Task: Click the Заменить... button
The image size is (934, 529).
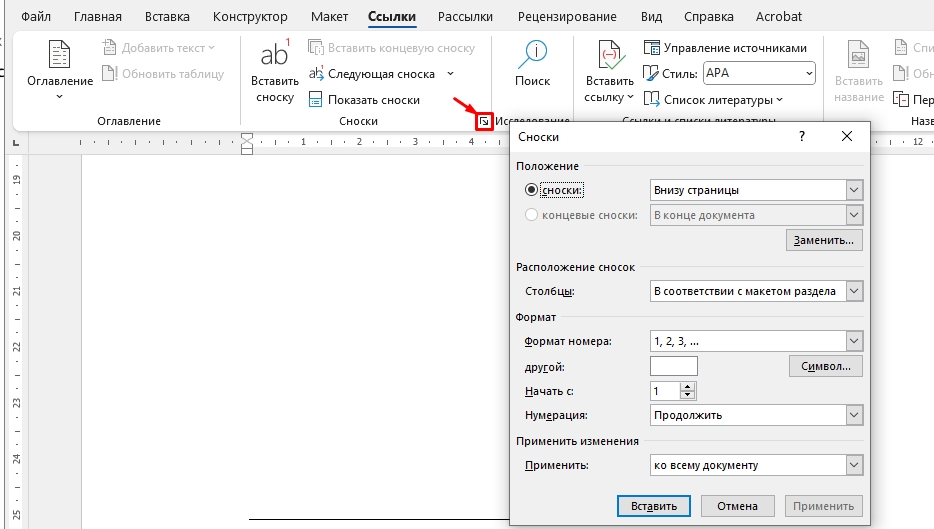Action: pos(824,240)
